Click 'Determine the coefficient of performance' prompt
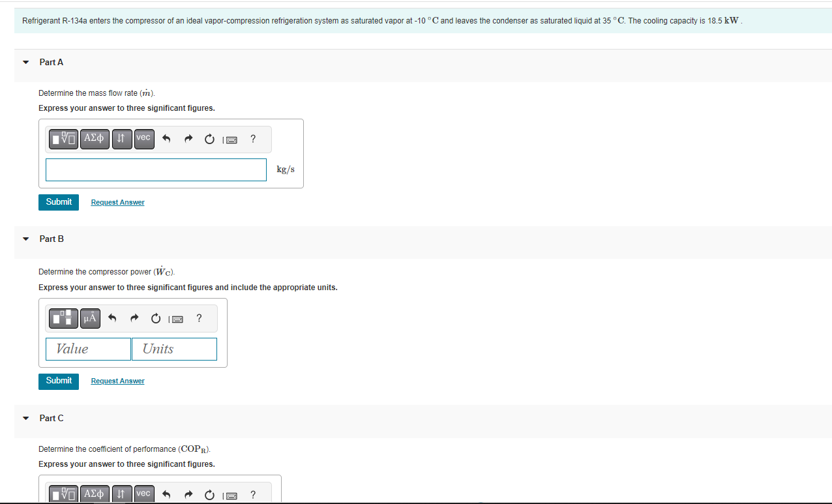Viewport: 832px width, 504px height. tap(125, 449)
